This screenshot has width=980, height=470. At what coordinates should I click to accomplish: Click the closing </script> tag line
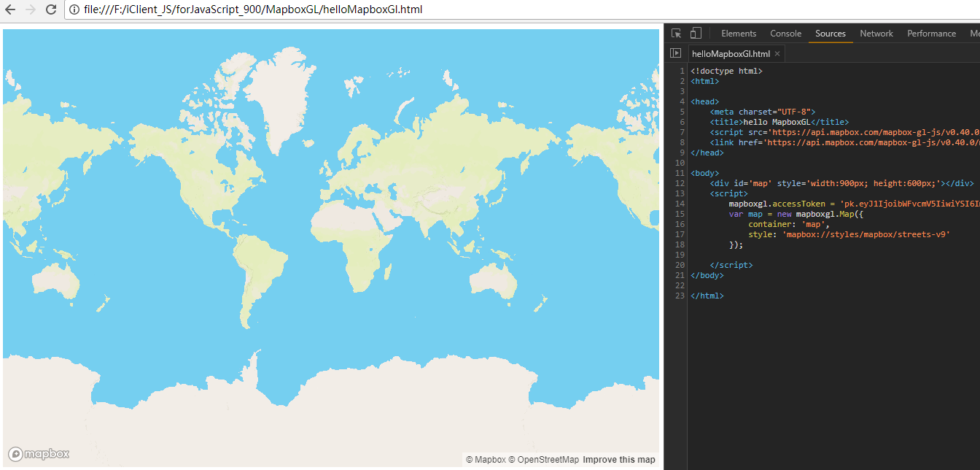click(731, 265)
